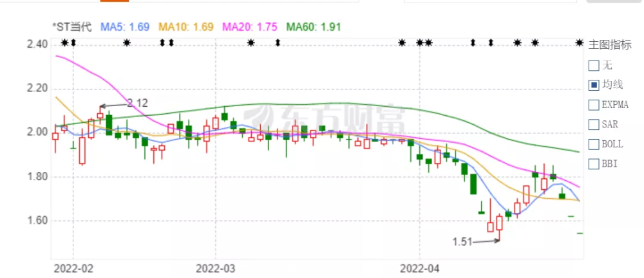Click the 1.80 price axis label
Screen dimensions: 644x278
click(37, 177)
